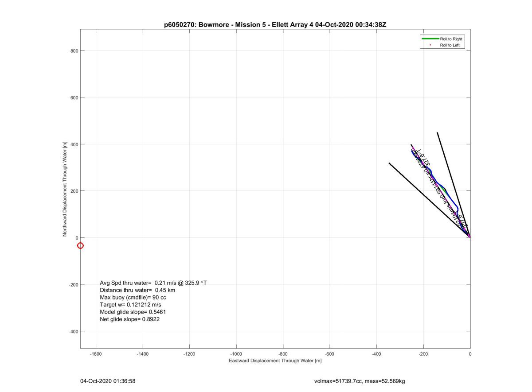This screenshot has height=392, width=532.
Task: Click the 'volmax=51739.7cc, mass=52.569kg' footer text
Action: [x=360, y=381]
